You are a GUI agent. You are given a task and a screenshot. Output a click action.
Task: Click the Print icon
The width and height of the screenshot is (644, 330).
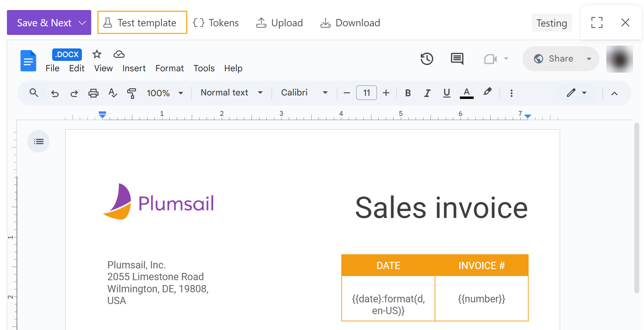pos(93,93)
